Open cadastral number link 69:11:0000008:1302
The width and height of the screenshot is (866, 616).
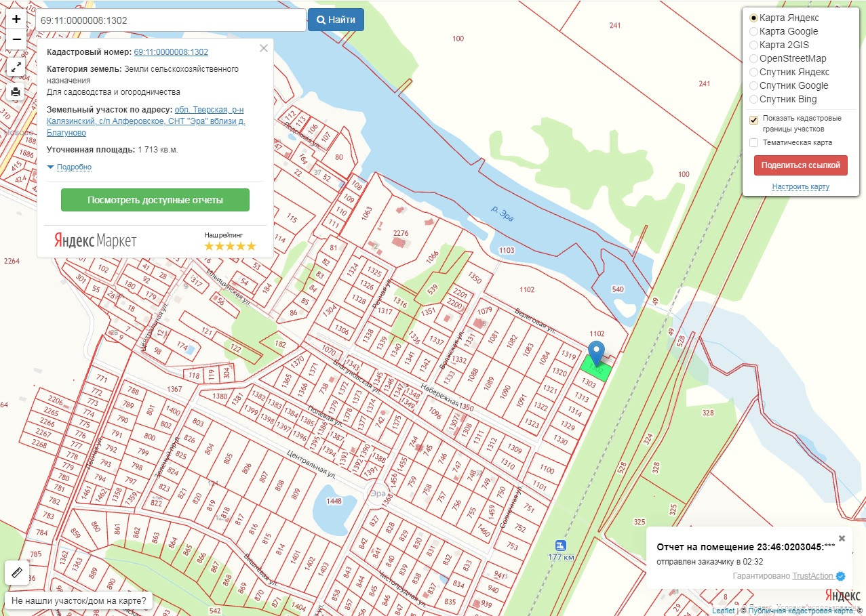171,52
